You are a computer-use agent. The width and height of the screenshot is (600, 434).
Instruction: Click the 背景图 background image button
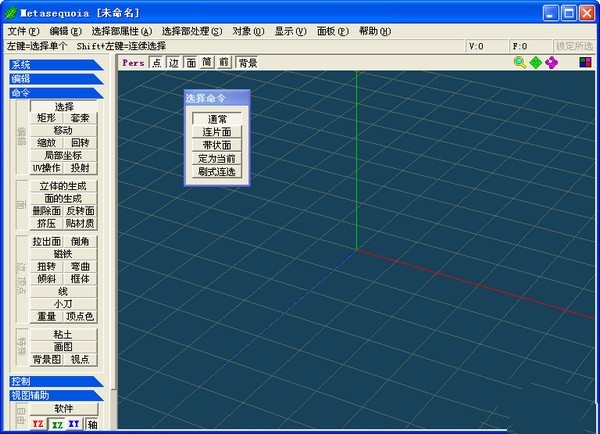tap(47, 359)
